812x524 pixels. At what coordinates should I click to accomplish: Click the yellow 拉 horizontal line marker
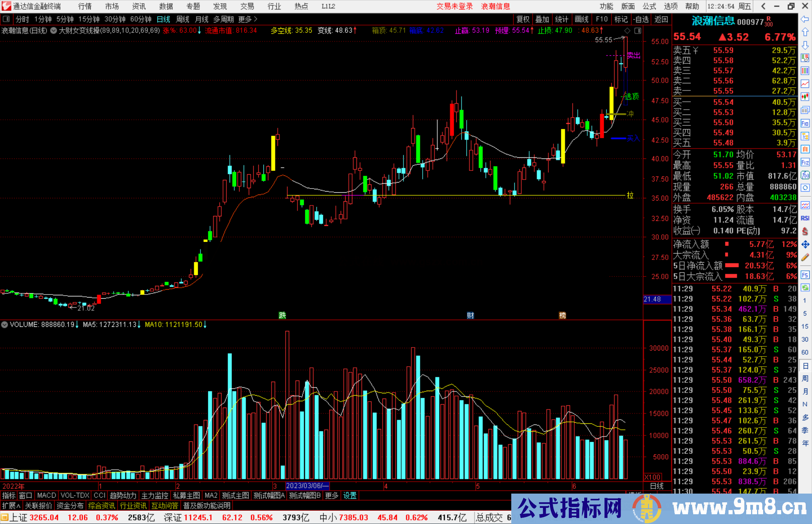(x=630, y=195)
